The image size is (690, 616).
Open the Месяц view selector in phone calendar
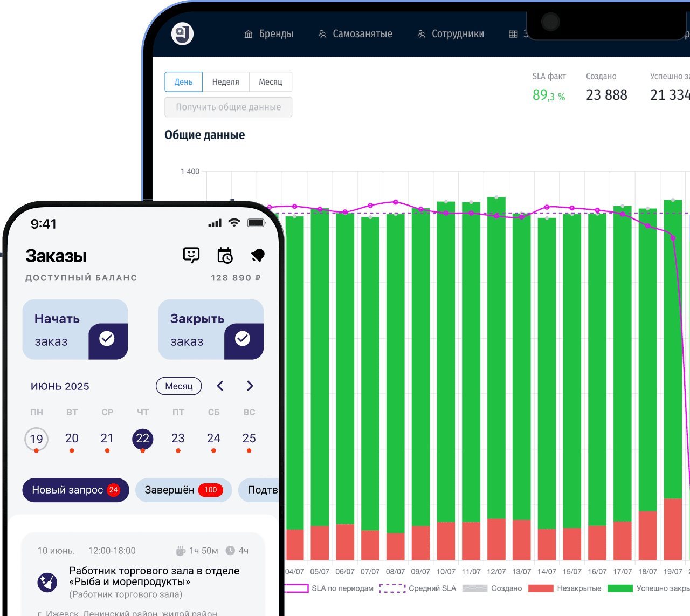[179, 386]
